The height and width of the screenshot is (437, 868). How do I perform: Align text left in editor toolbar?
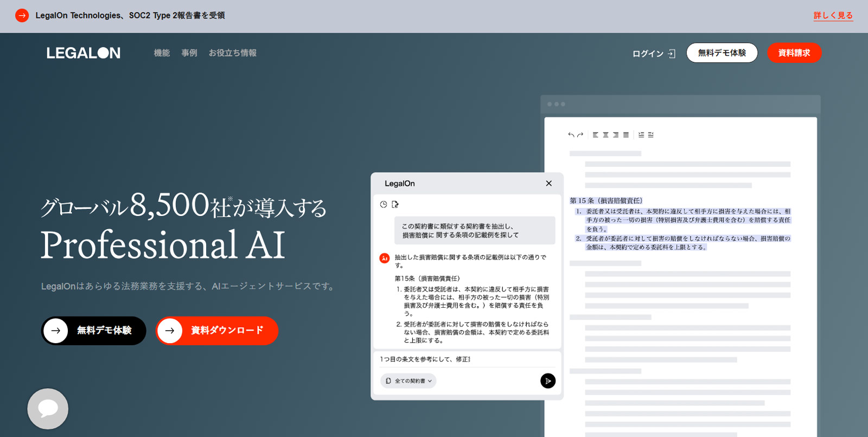(596, 135)
